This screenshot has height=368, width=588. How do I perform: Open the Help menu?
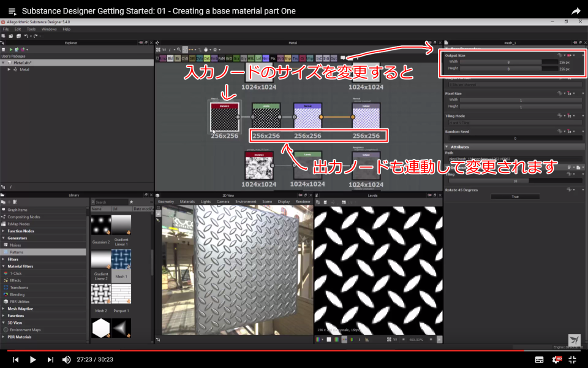pos(66,29)
